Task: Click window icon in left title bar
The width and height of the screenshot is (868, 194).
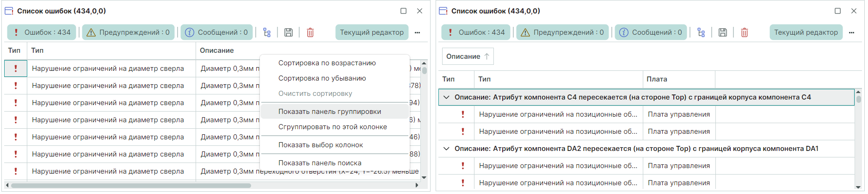Action: (9, 11)
